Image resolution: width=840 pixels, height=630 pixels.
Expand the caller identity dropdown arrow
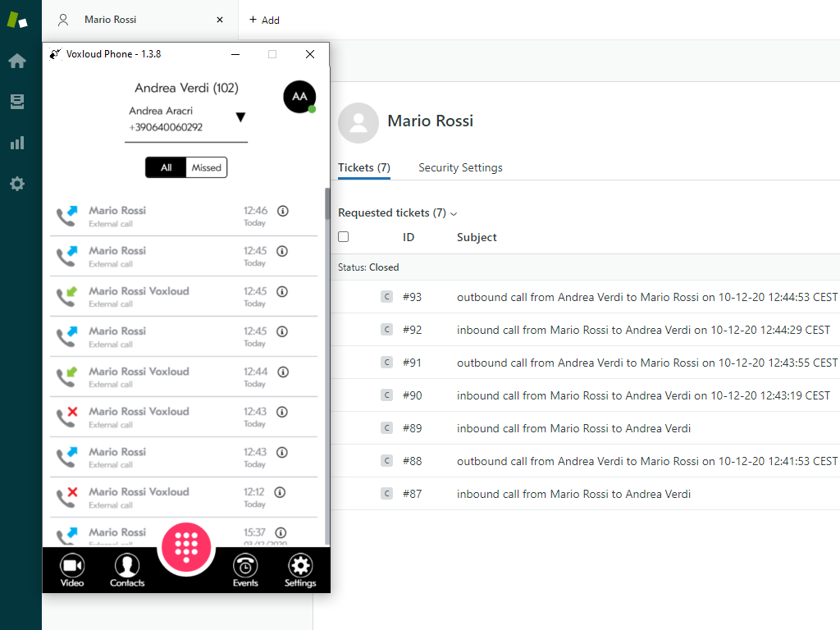coord(240,118)
